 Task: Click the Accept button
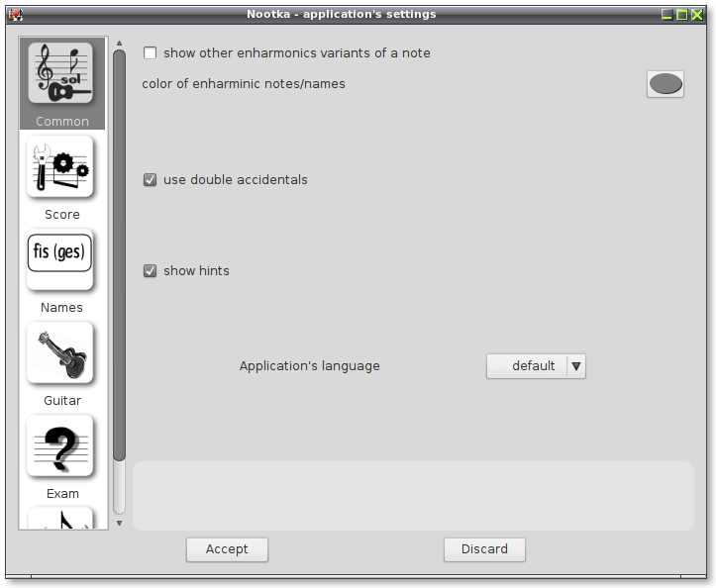[x=227, y=549]
